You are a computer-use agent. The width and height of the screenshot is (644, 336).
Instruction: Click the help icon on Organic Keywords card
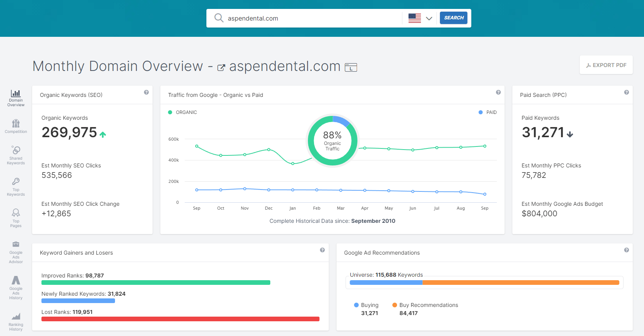tap(146, 92)
